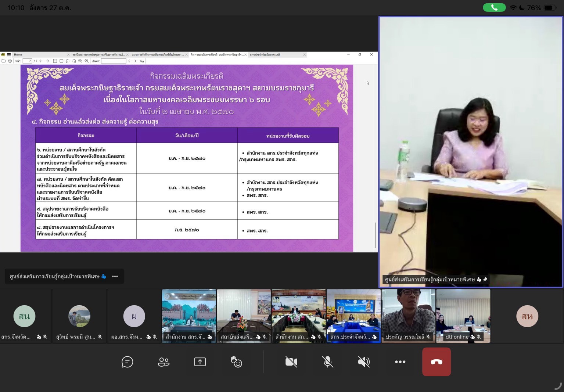This screenshot has width=564, height=392.
Task: Rotate page counterclockwise
Action: tap(68, 61)
